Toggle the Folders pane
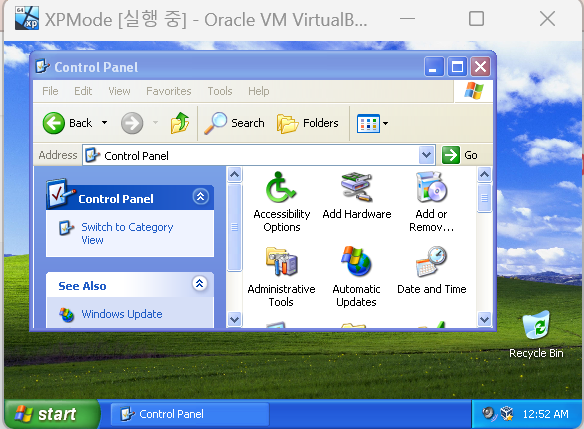The height and width of the screenshot is (429, 584). (x=308, y=123)
